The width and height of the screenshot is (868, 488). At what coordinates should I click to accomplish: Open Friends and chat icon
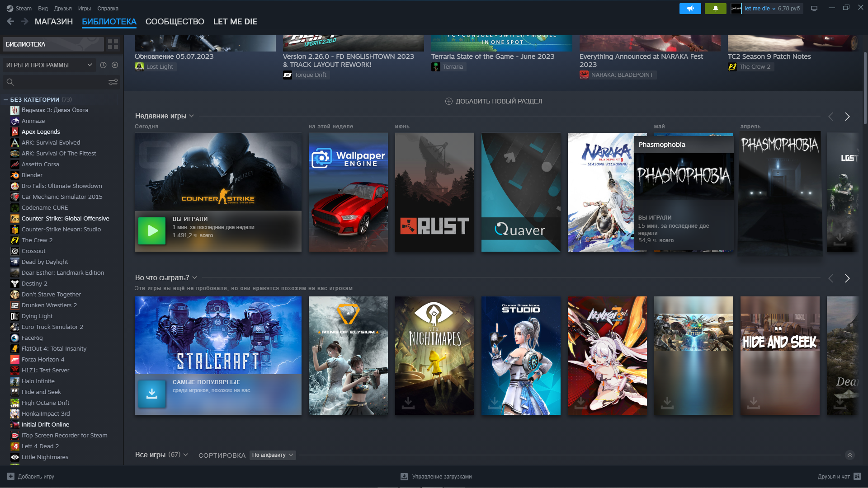tap(857, 476)
